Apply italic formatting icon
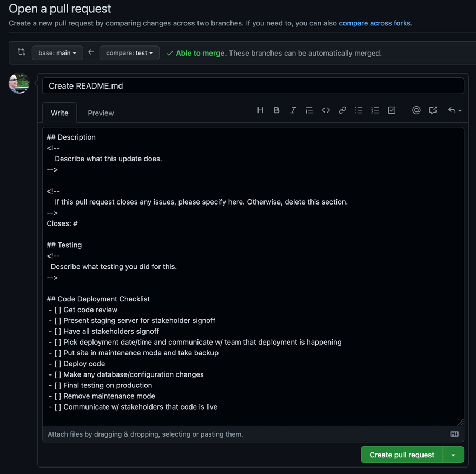This screenshot has height=474, width=476. [x=293, y=110]
